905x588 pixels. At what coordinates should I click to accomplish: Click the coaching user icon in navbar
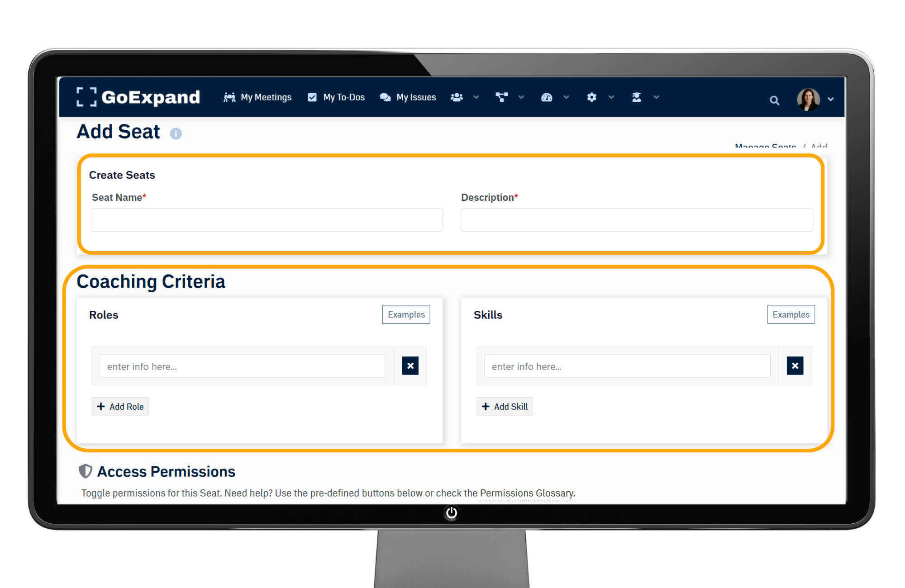636,97
